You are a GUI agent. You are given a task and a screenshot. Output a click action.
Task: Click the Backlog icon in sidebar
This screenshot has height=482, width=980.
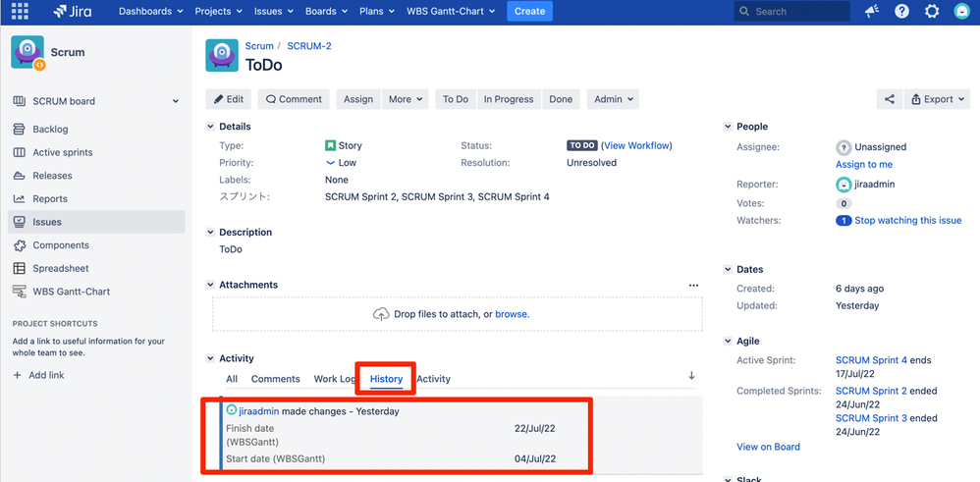pos(20,130)
